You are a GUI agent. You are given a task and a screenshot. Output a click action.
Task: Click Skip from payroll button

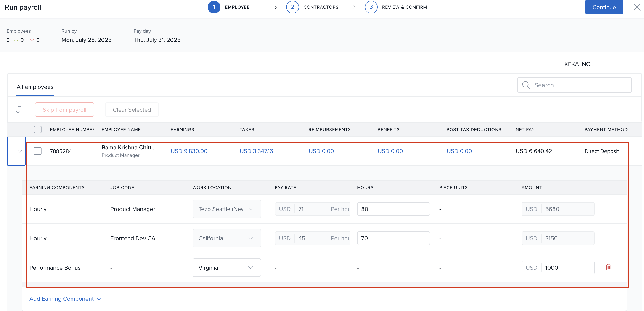64,110
